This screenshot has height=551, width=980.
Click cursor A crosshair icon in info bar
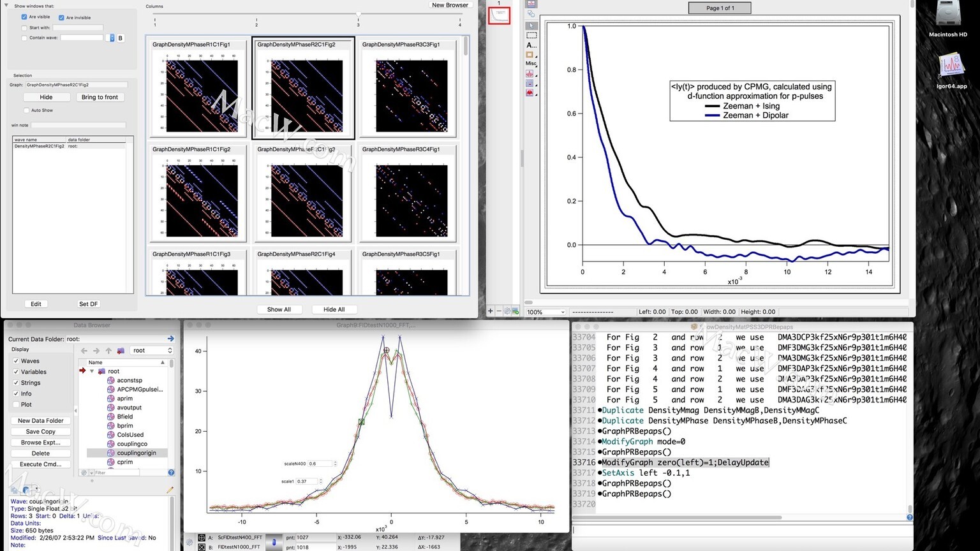click(202, 538)
